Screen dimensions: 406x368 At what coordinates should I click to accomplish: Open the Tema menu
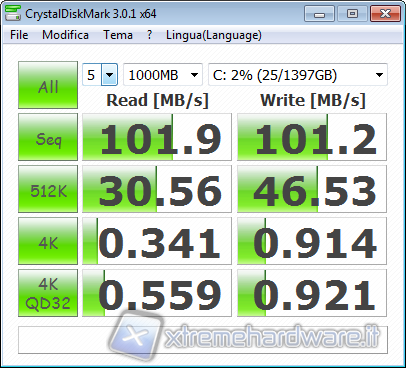tap(118, 35)
